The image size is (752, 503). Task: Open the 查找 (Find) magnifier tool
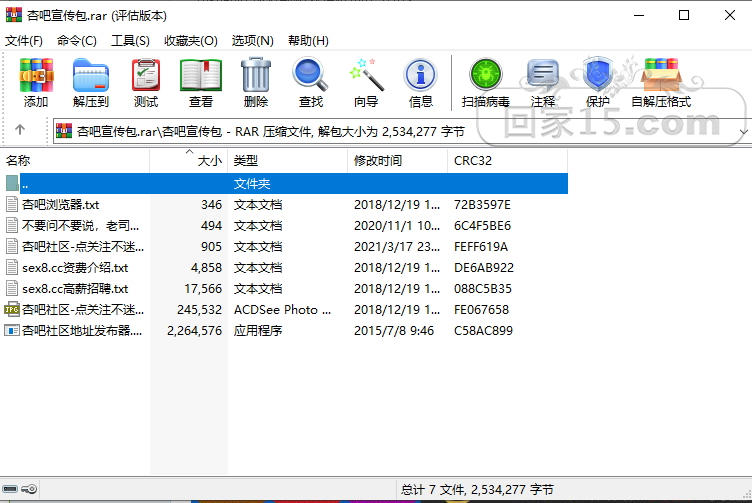(x=310, y=74)
